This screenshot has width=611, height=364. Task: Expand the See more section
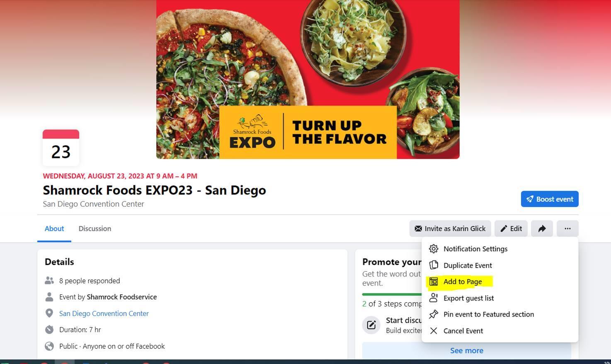pyautogui.click(x=467, y=351)
